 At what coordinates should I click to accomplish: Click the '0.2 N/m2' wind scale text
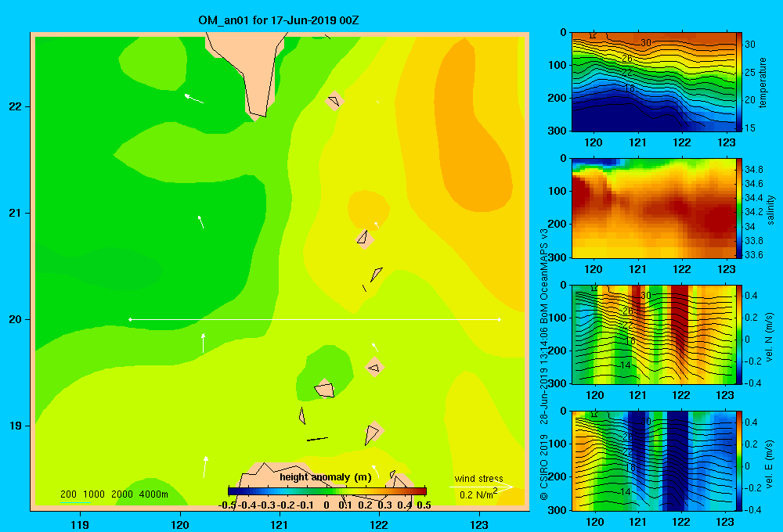[x=478, y=494]
